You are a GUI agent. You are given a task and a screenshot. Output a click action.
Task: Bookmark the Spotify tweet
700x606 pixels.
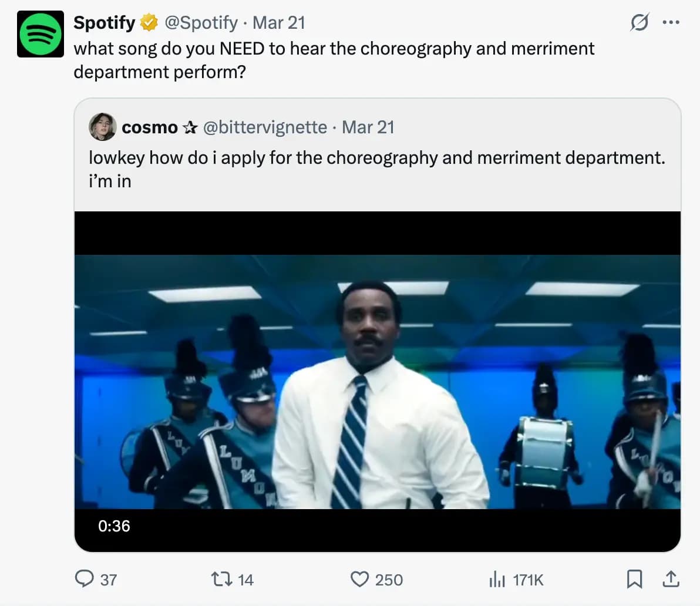pos(634,580)
